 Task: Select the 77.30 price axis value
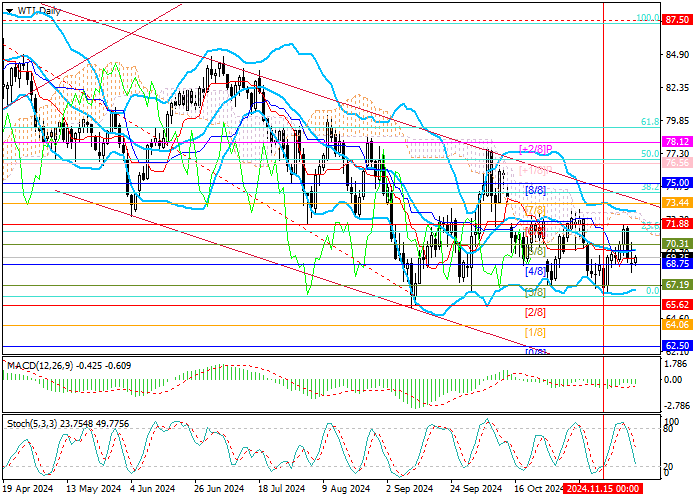coord(677,153)
